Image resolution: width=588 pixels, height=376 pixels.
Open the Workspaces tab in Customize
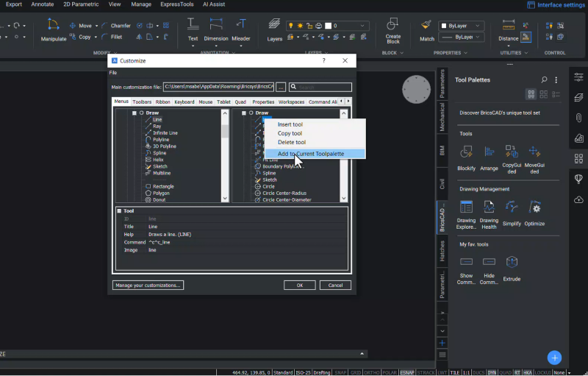(x=291, y=102)
